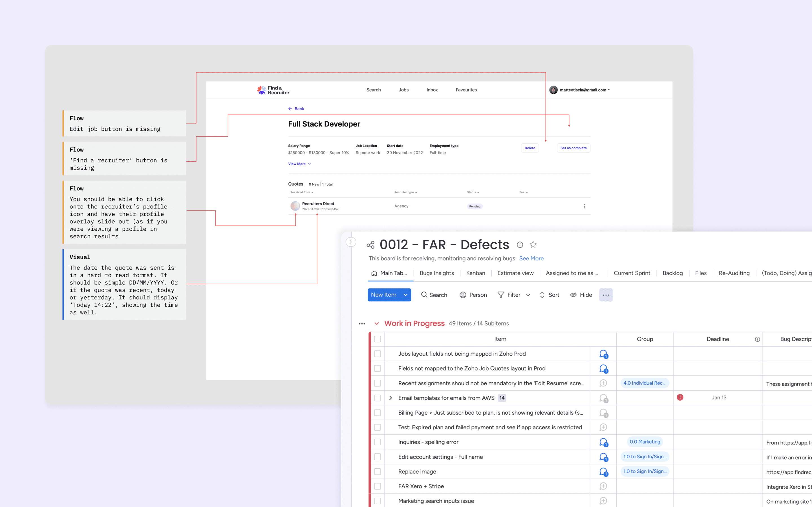The image size is (812, 507).
Task: Open the Bugs Insights tab
Action: point(436,273)
